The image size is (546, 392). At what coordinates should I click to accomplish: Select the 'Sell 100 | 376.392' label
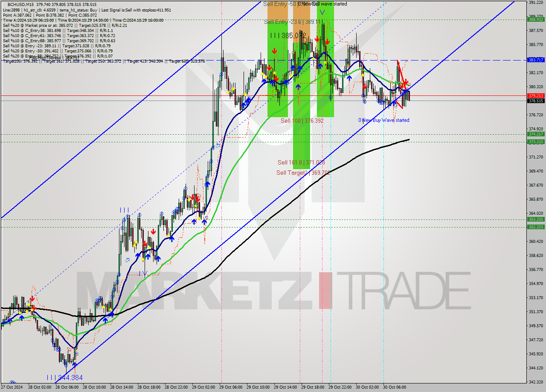click(x=302, y=121)
